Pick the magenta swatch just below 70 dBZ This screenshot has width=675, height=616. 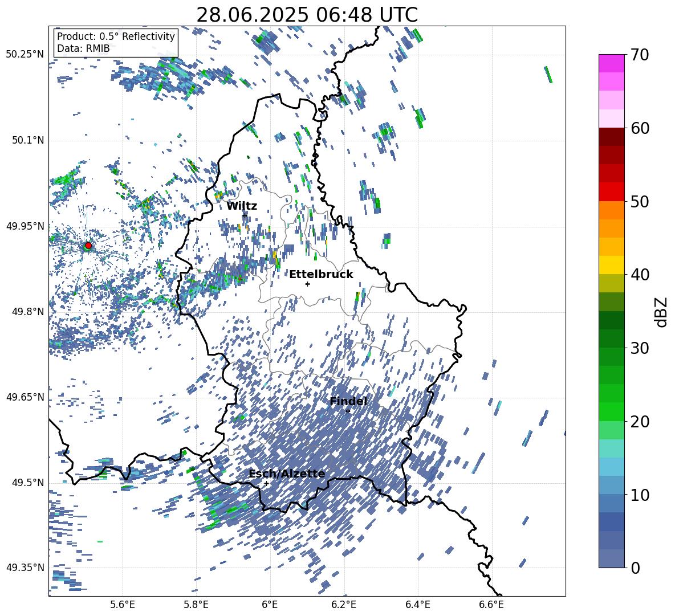611,63
